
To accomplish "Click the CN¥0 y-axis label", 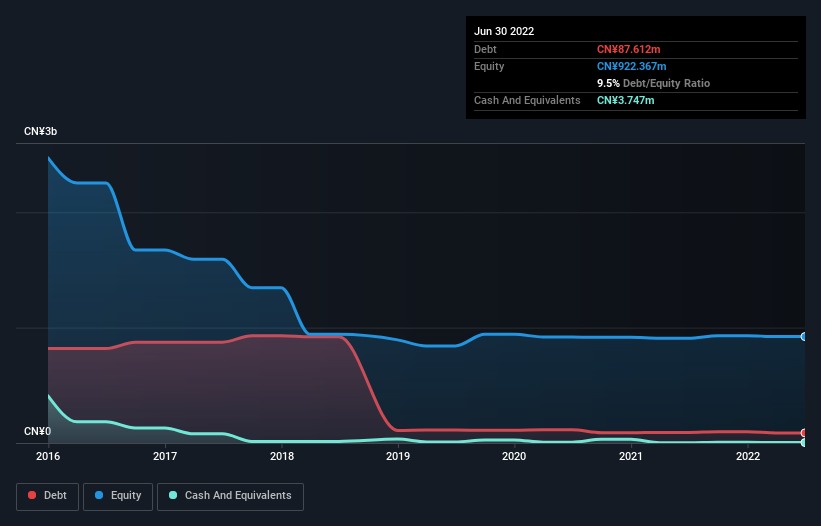I will tap(38, 431).
